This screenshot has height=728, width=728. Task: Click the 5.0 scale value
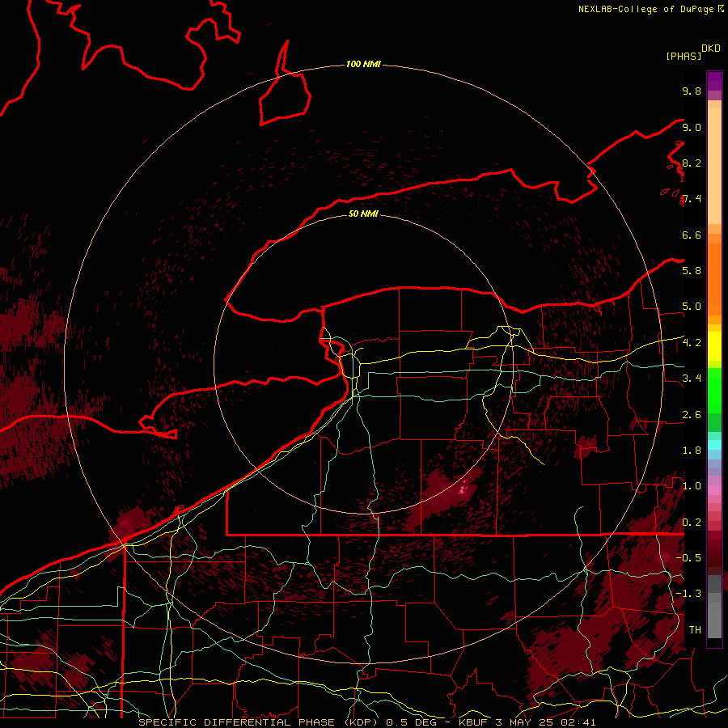(692, 307)
